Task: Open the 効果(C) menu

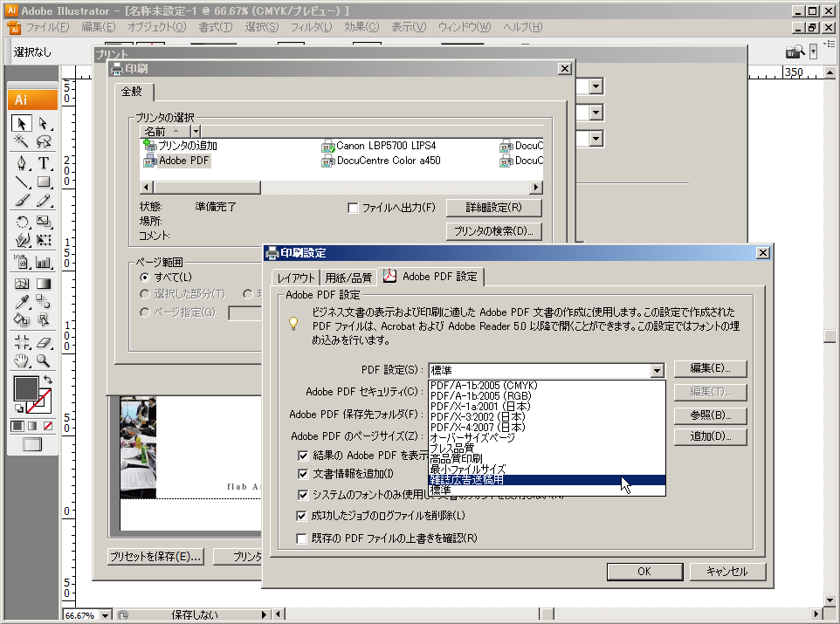Action: (361, 27)
